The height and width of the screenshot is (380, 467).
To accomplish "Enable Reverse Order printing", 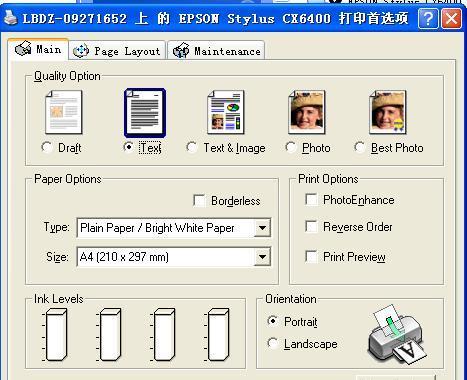I will click(311, 227).
